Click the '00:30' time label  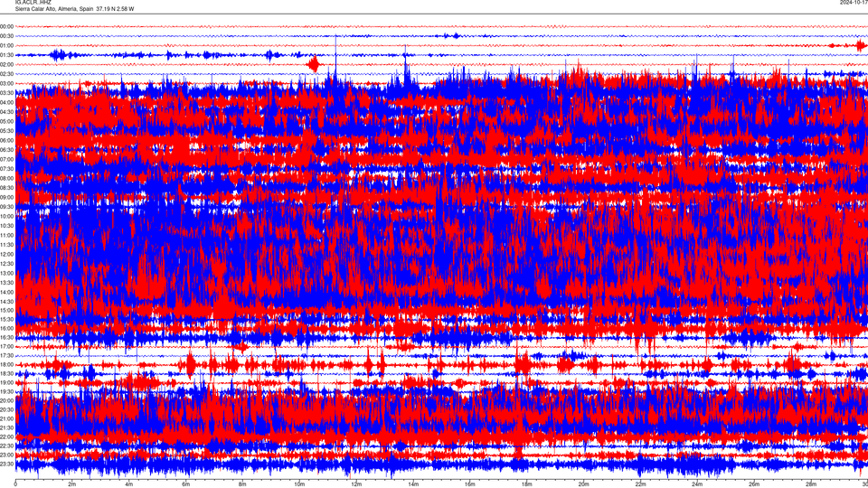pos(7,36)
